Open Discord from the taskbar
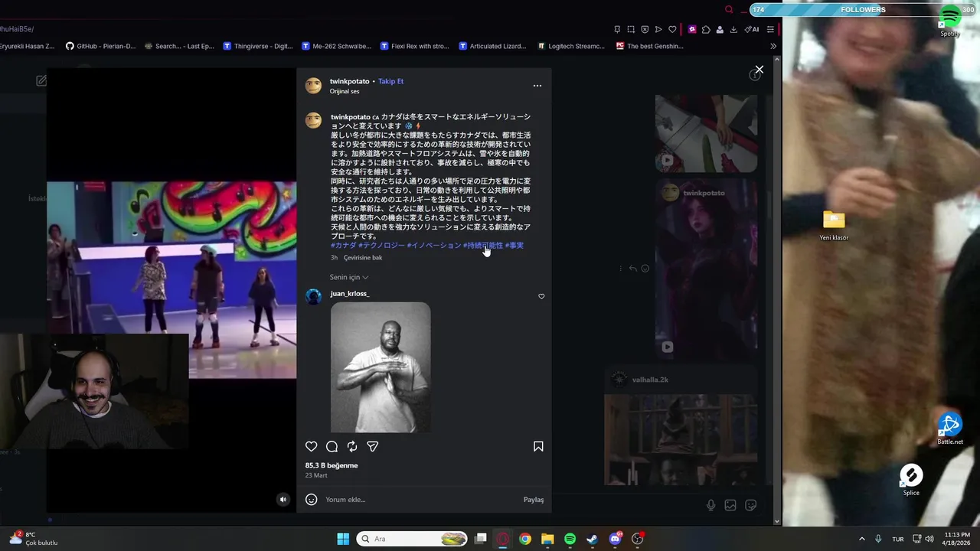 pos(615,539)
